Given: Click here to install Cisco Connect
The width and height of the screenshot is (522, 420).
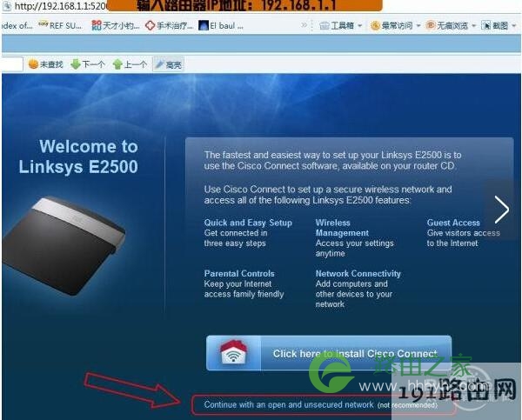Looking at the screenshot, I should [x=329, y=353].
